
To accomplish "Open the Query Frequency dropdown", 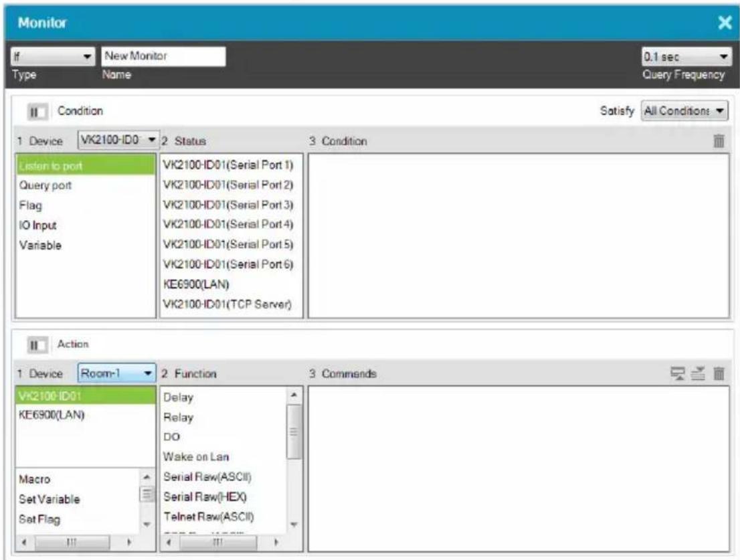I will 686,57.
